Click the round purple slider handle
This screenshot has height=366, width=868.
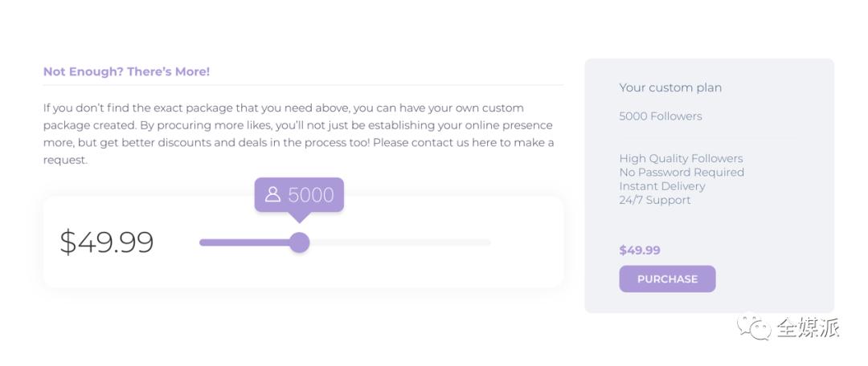click(299, 242)
